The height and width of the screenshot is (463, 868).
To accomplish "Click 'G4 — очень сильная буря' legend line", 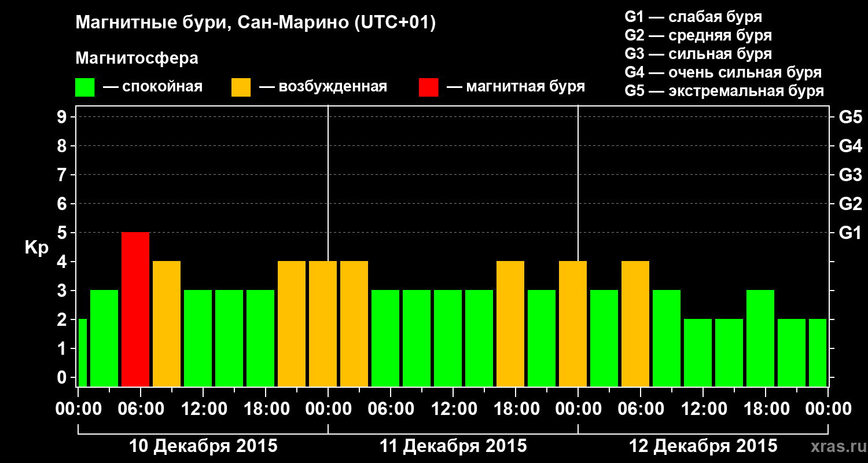I will (723, 72).
